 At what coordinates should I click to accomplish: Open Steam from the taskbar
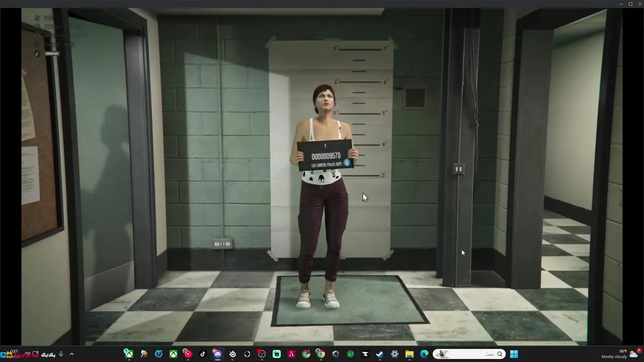click(x=379, y=354)
